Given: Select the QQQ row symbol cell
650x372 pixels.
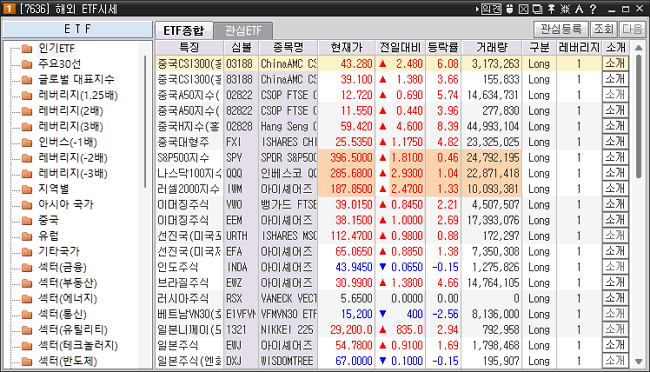Looking at the screenshot, I should pos(241,173).
